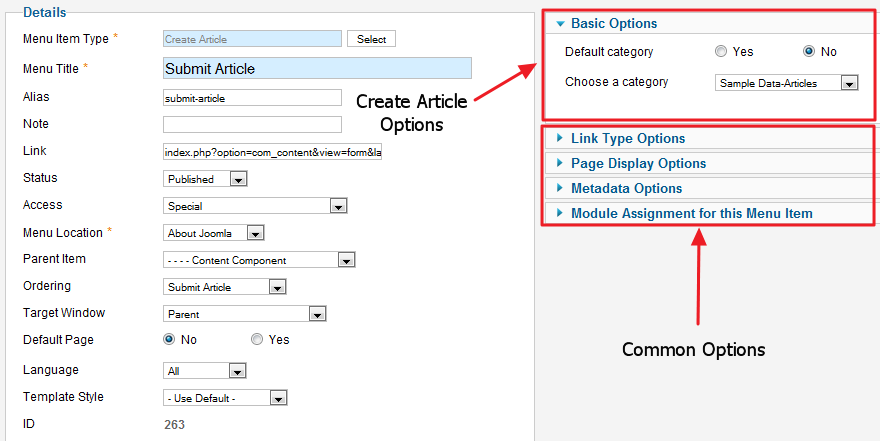Click the Page Display Options triangle icon
Screen dimensions: 880x441
(560, 163)
